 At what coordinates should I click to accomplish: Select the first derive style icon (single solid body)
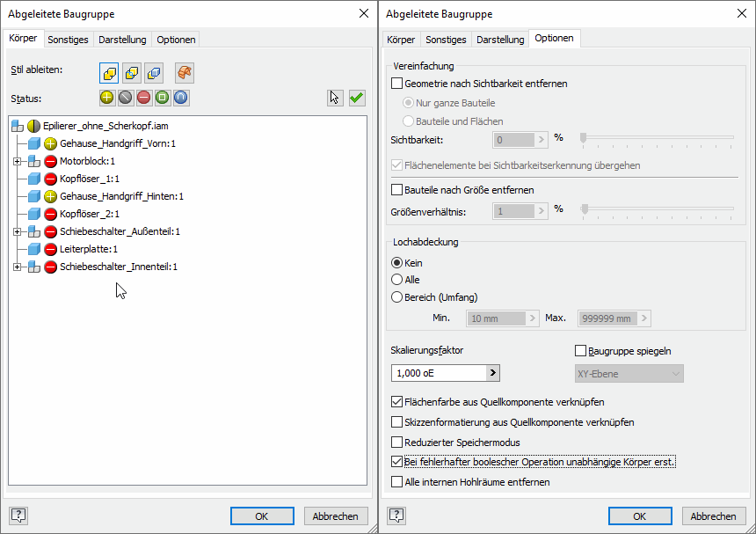coord(109,73)
